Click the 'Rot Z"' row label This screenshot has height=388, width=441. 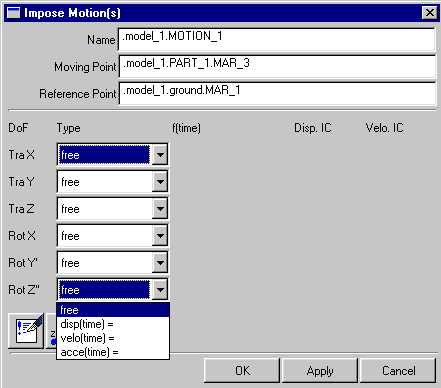click(24, 290)
